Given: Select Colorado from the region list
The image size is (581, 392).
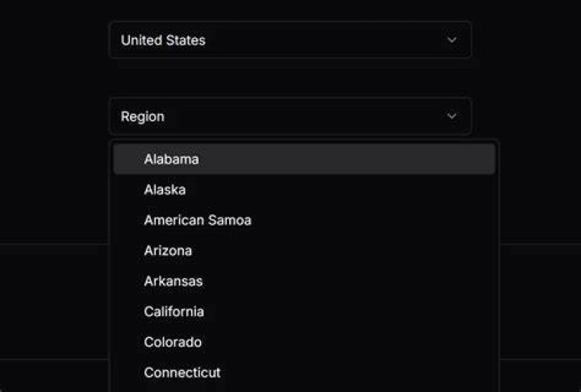Looking at the screenshot, I should coord(304,342).
